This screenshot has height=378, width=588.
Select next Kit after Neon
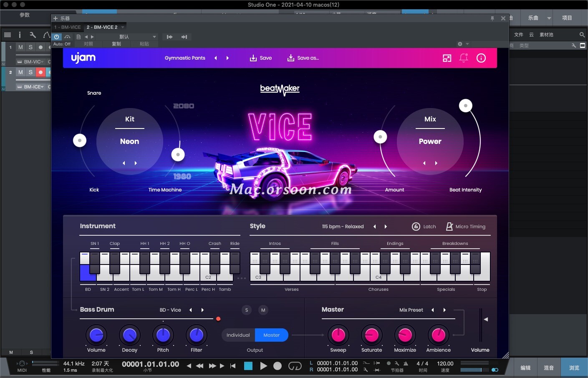[136, 163]
